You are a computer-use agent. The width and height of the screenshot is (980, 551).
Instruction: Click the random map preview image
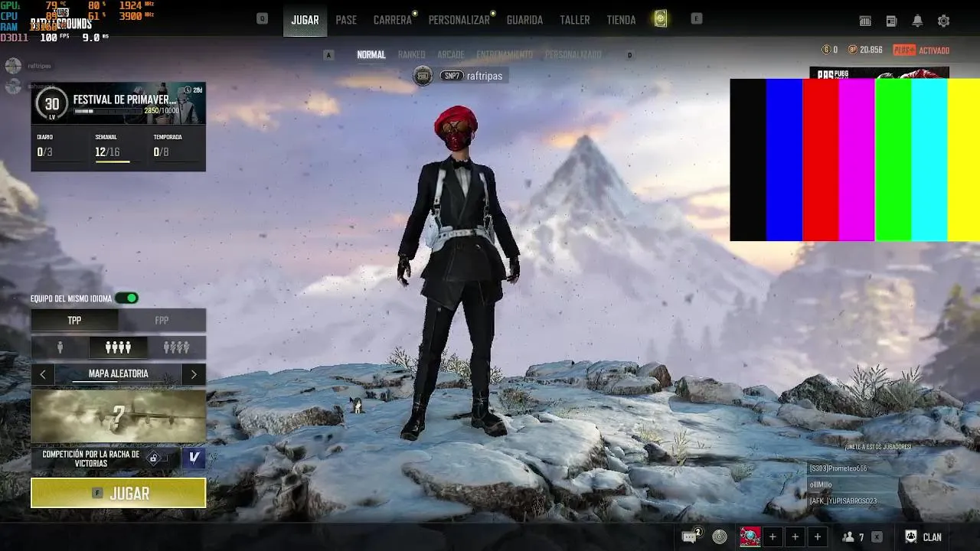pos(118,416)
